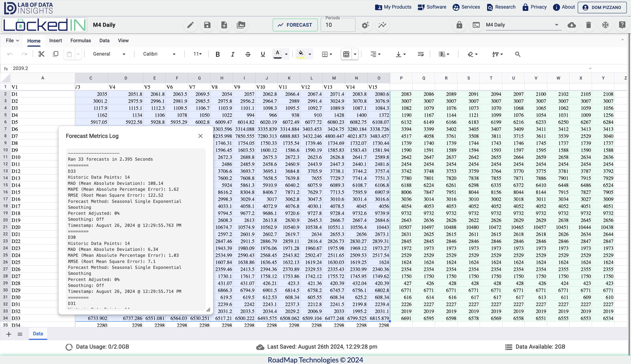
Task: Expand the formula bar chevron
Action: coord(590,68)
